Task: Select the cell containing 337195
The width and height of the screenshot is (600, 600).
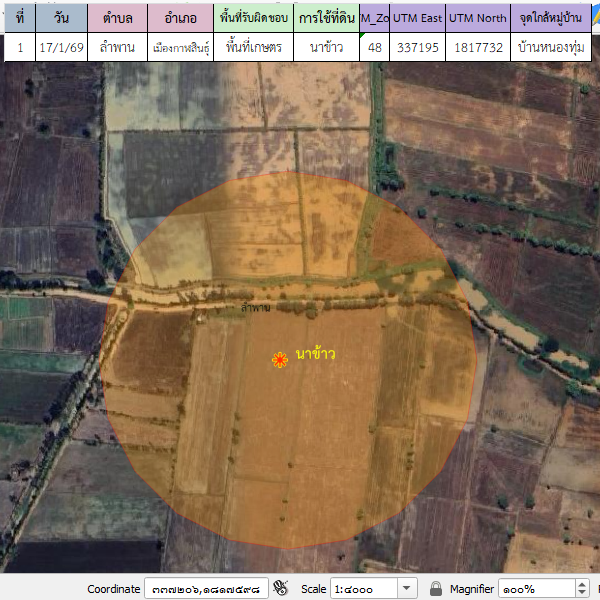Action: 417,47
